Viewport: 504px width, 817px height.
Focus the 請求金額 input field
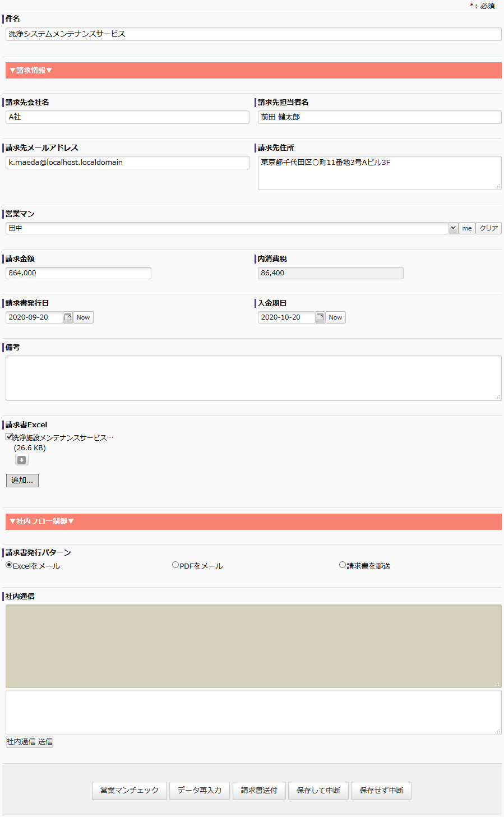[x=78, y=273]
